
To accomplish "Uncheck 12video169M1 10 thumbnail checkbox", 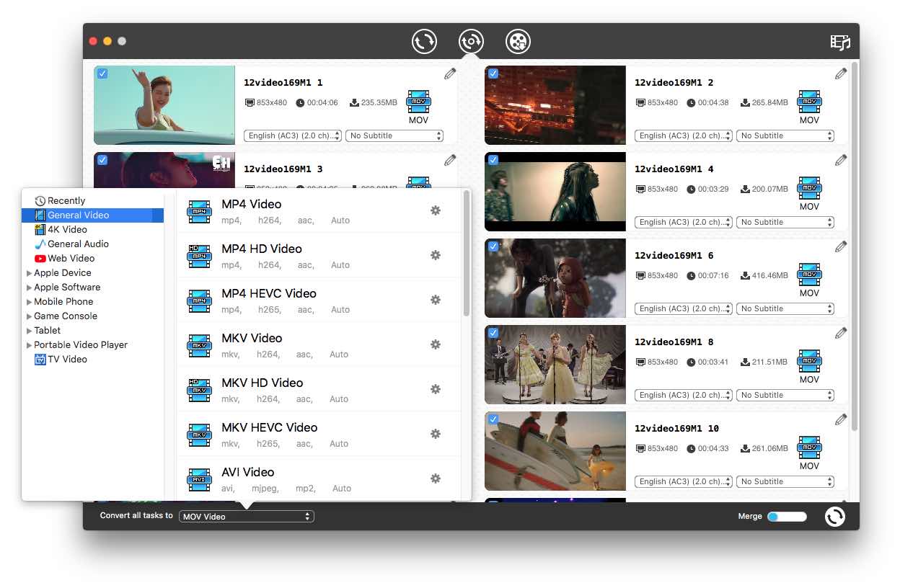I will coord(493,419).
